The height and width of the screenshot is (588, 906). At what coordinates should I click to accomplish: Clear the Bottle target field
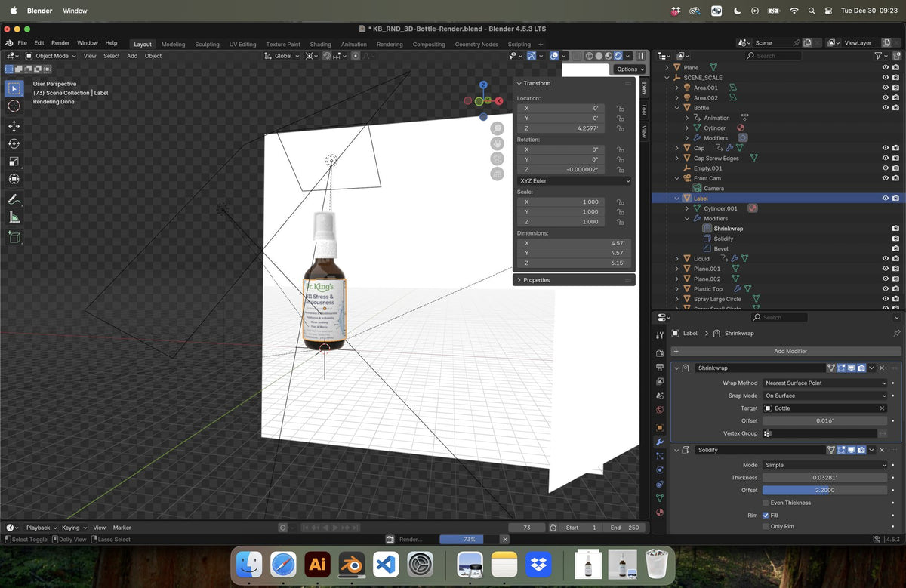[x=882, y=408]
